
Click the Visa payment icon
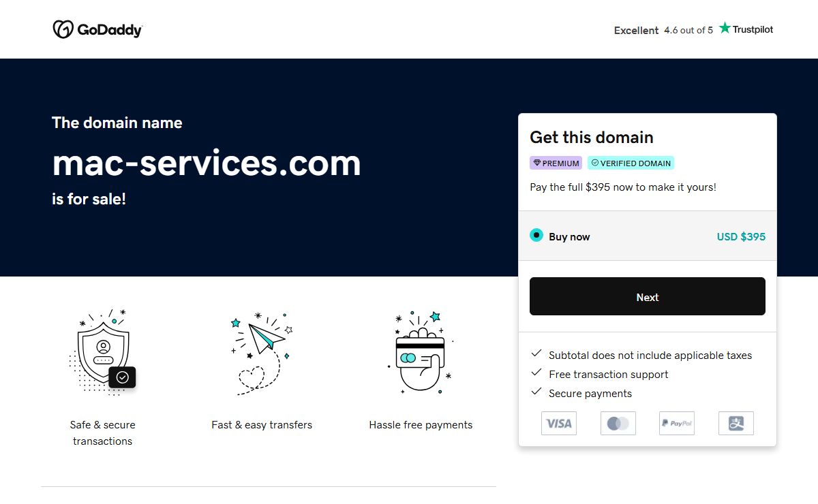tap(559, 423)
